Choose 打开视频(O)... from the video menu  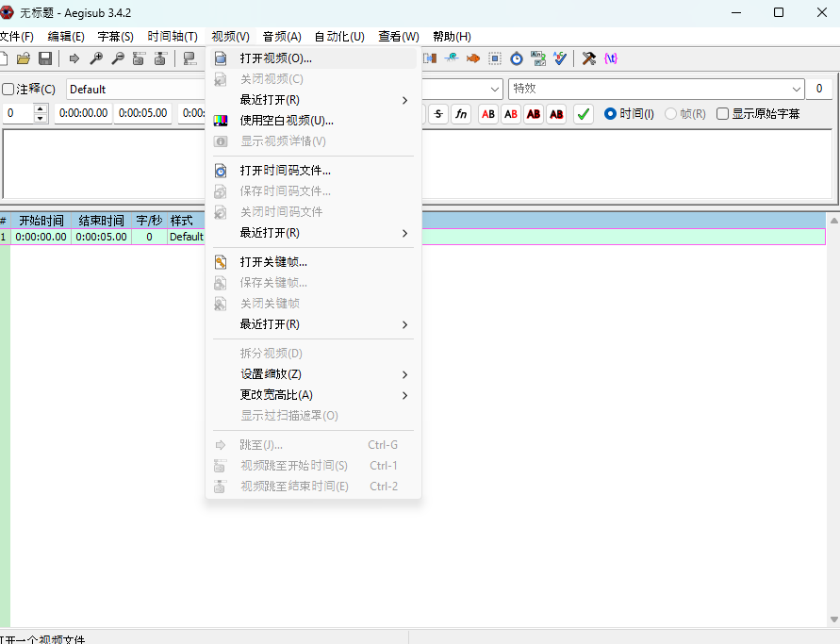275,58
